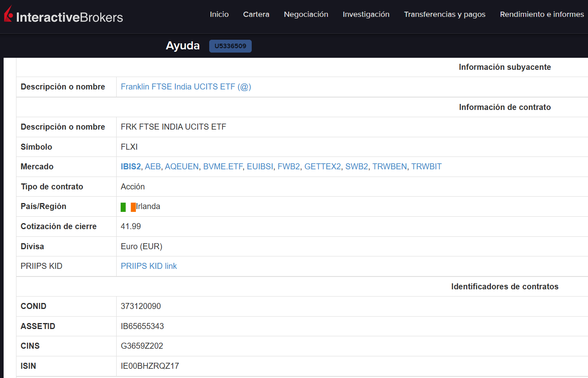This screenshot has height=378, width=588.
Task: Select the TRWBEN market link
Action: pyautogui.click(x=390, y=167)
